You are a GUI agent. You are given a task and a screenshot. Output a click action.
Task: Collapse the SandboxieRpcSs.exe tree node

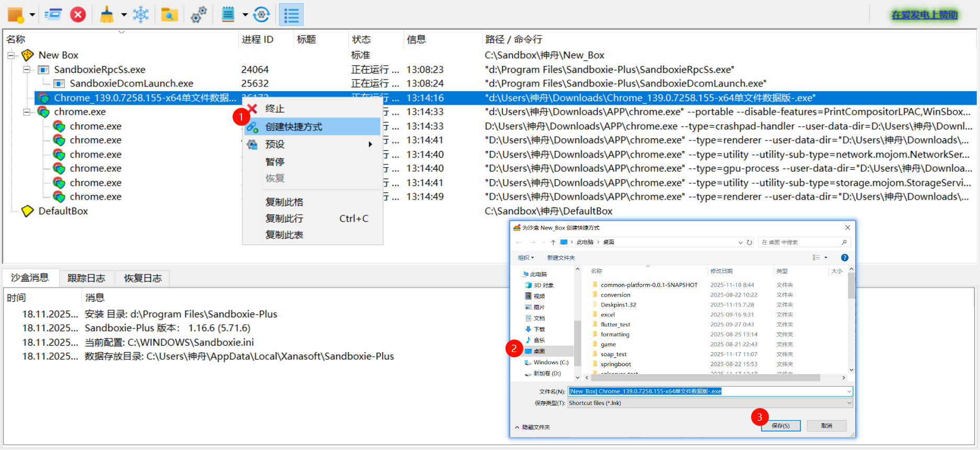pos(27,70)
